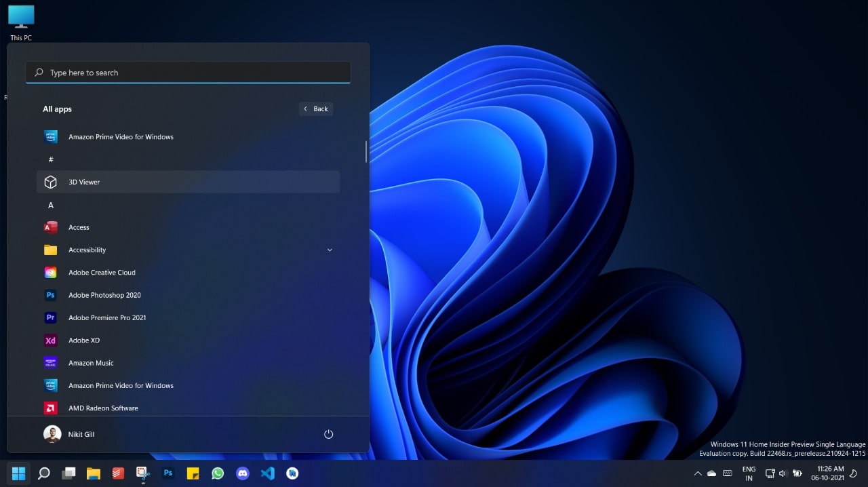
Task: Launch Adobe Photoshop 2020 from All apps list
Action: tap(188, 295)
